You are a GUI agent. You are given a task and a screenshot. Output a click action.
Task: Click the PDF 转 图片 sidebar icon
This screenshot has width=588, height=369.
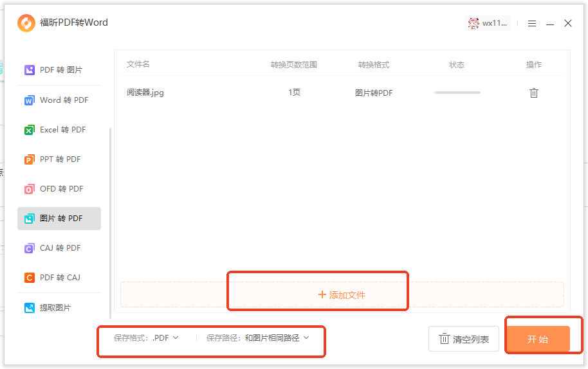click(29, 69)
